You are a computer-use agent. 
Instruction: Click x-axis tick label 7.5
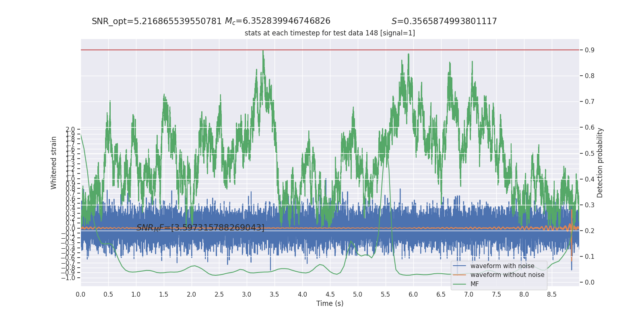[496, 294]
